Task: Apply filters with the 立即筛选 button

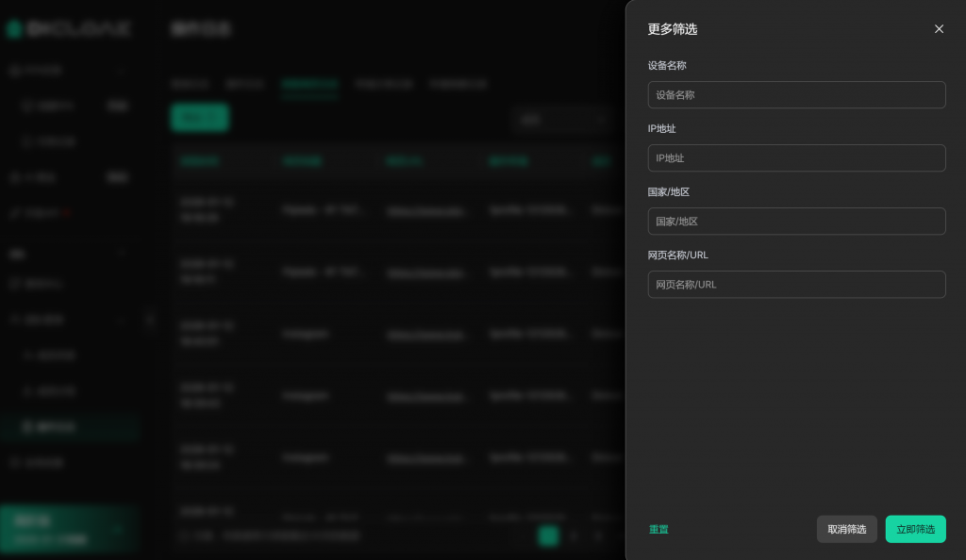Action: click(915, 529)
